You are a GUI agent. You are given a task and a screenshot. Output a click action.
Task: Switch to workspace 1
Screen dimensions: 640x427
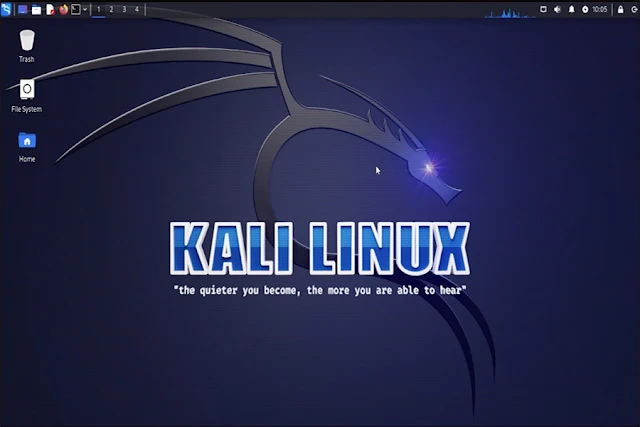coord(98,9)
